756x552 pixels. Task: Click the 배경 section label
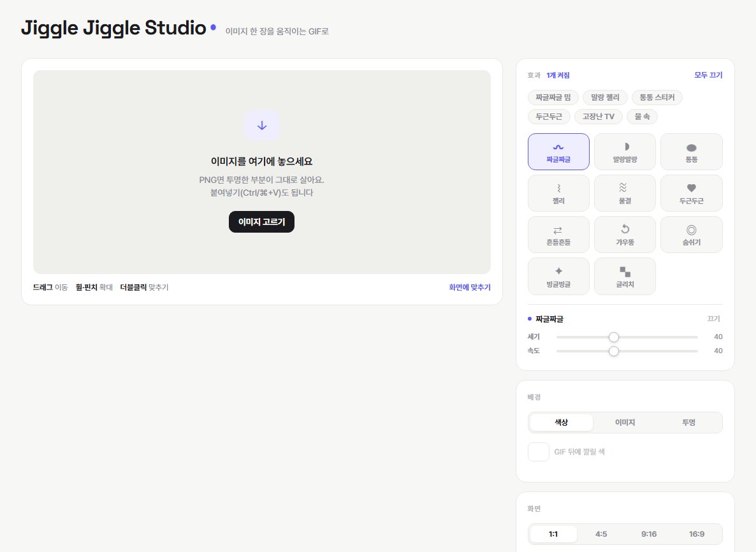[534, 397]
